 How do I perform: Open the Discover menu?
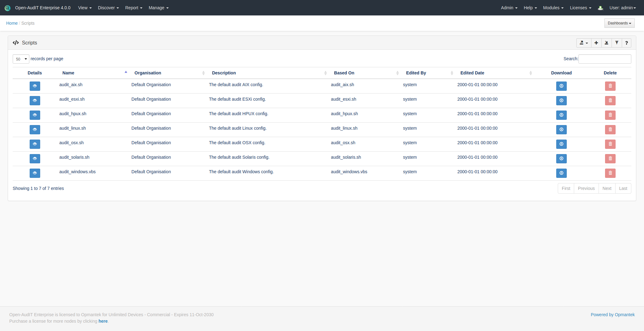coord(108,8)
